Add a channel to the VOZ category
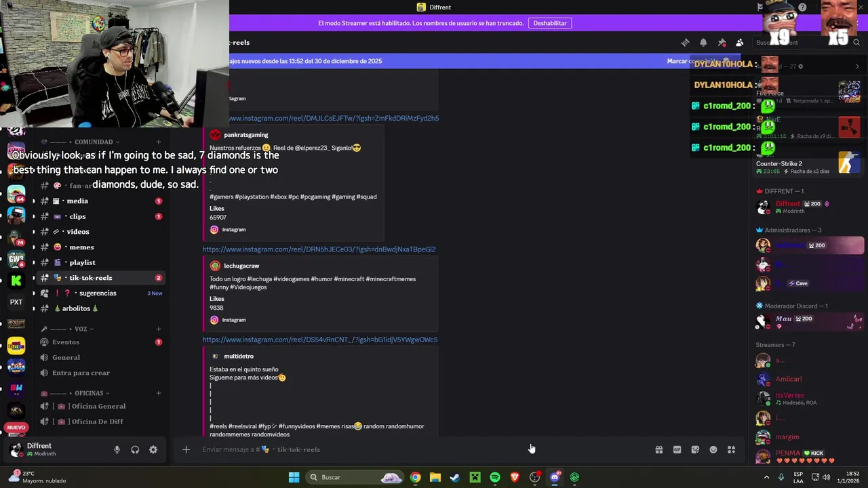 click(x=158, y=329)
